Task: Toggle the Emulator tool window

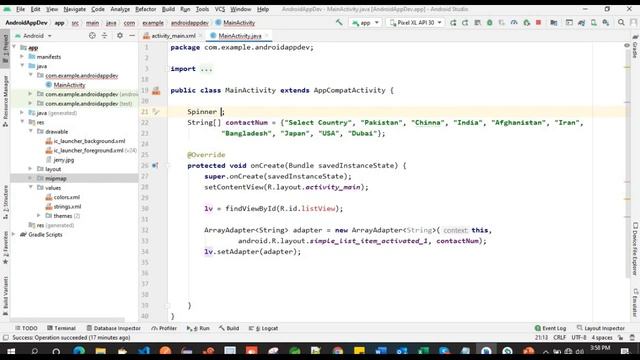Action: point(635,303)
